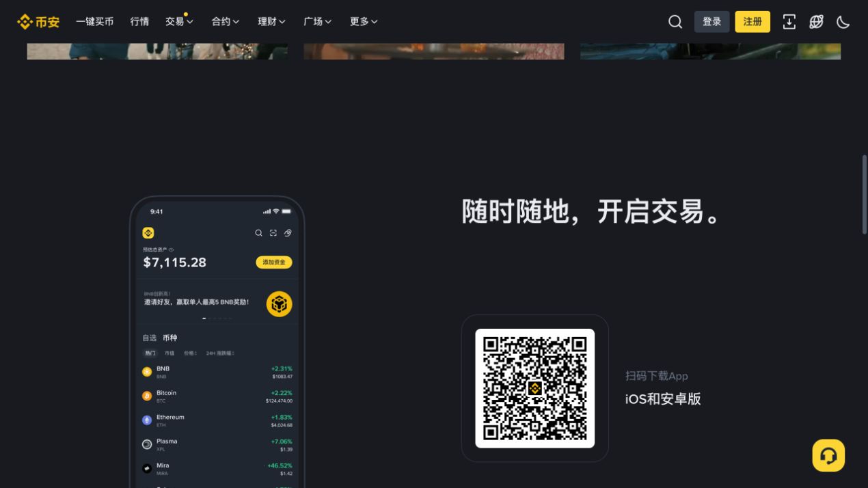The width and height of the screenshot is (868, 488).
Task: Click the QR code for app download
Action: 534,388
